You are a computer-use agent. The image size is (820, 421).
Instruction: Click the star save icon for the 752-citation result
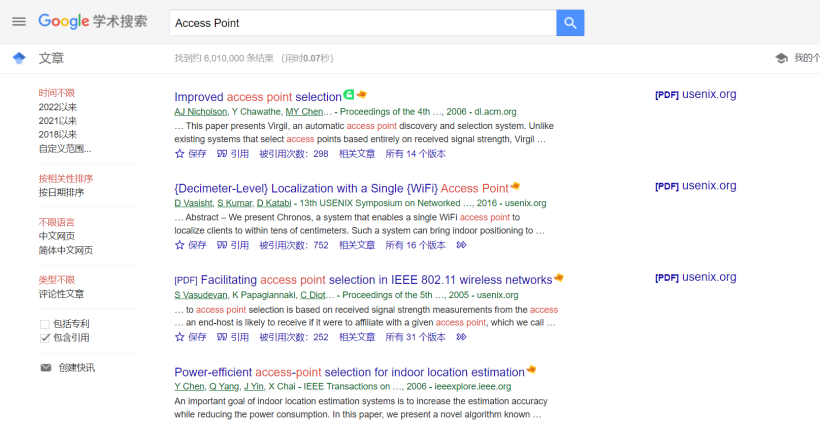179,245
